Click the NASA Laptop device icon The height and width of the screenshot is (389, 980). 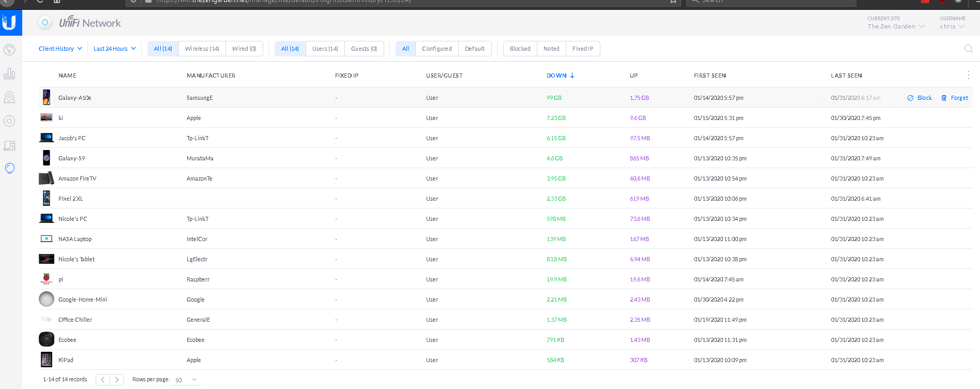[47, 238]
